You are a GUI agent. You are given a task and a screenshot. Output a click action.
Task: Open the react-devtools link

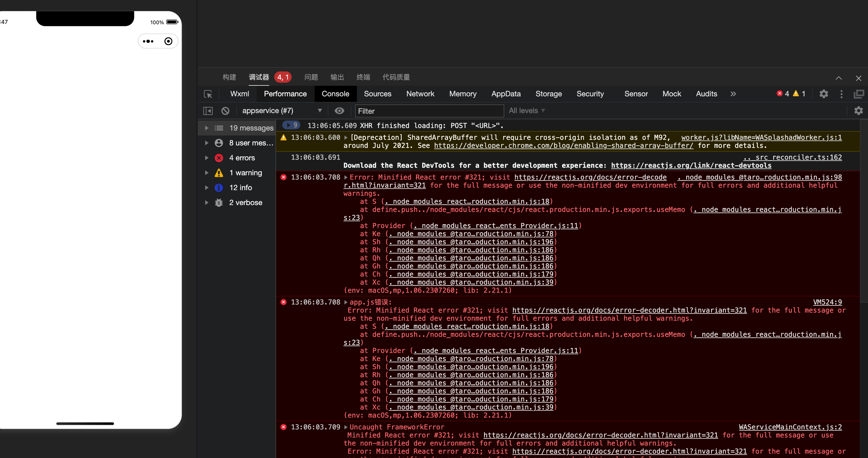(x=691, y=165)
